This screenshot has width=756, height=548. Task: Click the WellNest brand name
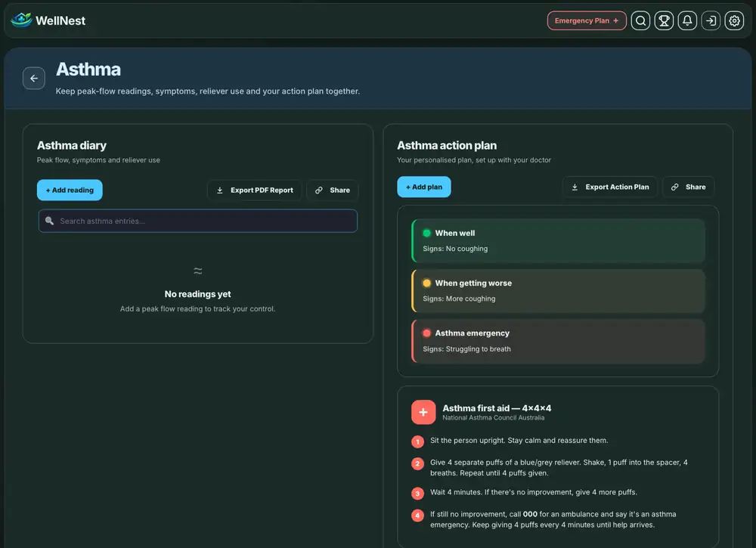pos(60,20)
